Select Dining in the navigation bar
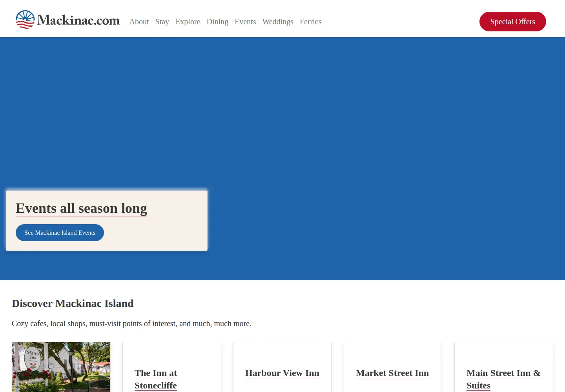The width and height of the screenshot is (565, 392). click(x=217, y=22)
